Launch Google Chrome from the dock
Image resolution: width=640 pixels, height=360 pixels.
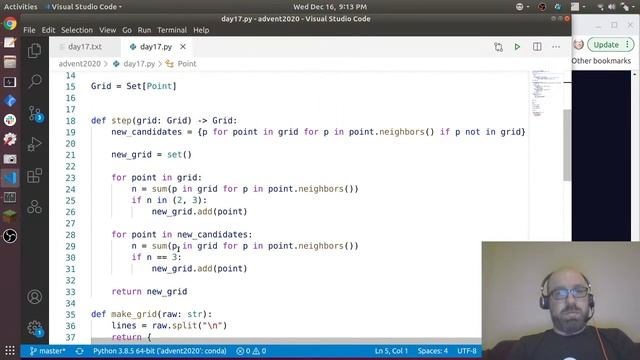10,23
